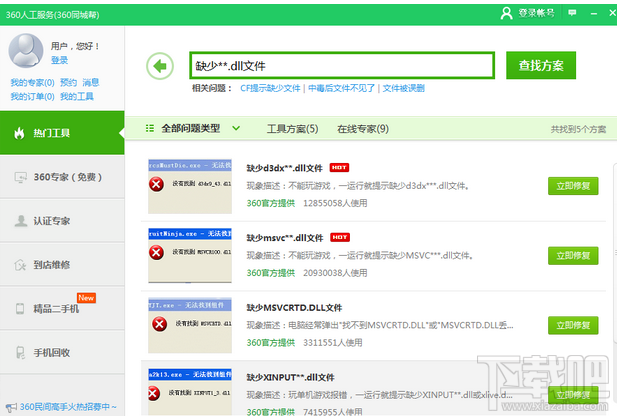Open 精品二手机 in the sidebar
This screenshot has height=416, width=617.
pos(62,309)
